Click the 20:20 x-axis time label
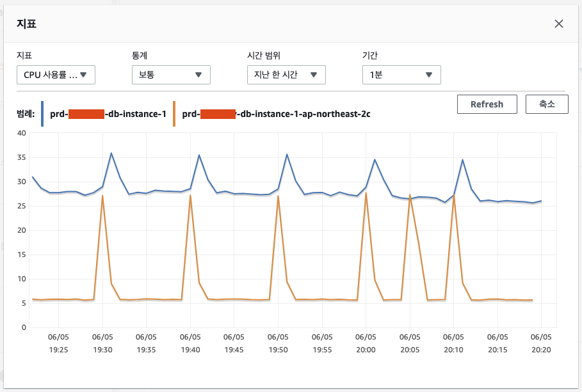Screen dimensions: 582x392 [x=541, y=350]
